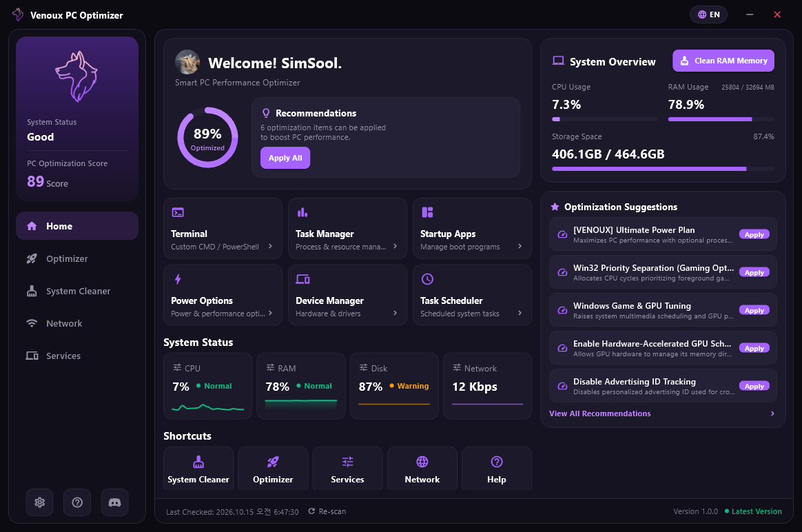Open settings via the gear icon
This screenshot has height=532, width=802.
40,502
